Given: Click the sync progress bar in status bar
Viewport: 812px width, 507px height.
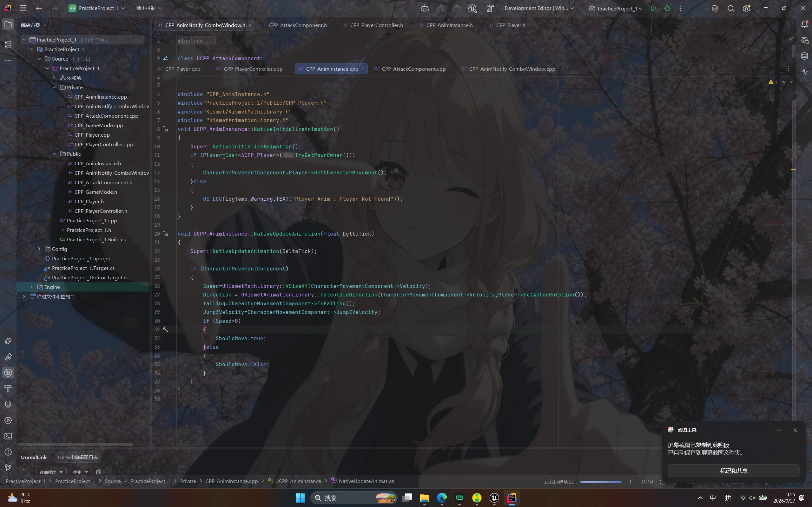Looking at the screenshot, I should [601, 482].
